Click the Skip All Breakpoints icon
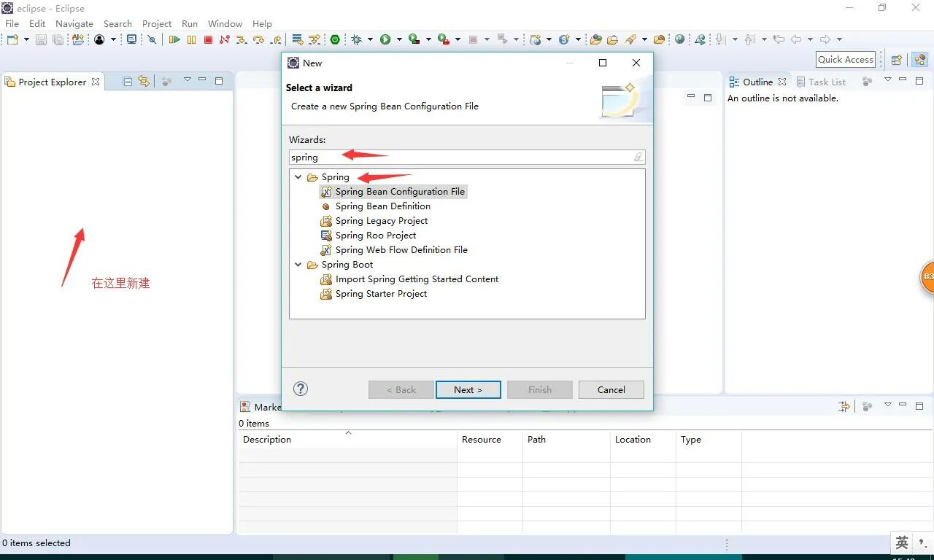The height and width of the screenshot is (560, 934). pyautogui.click(x=152, y=39)
